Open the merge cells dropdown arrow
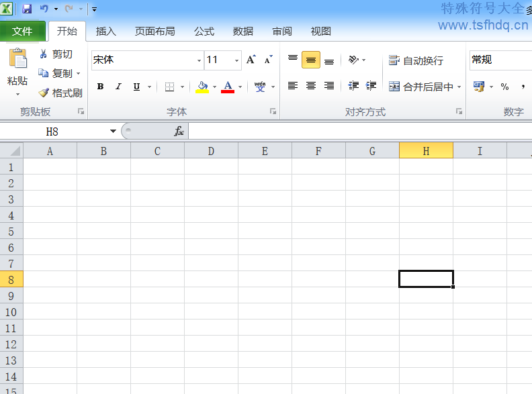This screenshot has height=394, width=532. (459, 87)
